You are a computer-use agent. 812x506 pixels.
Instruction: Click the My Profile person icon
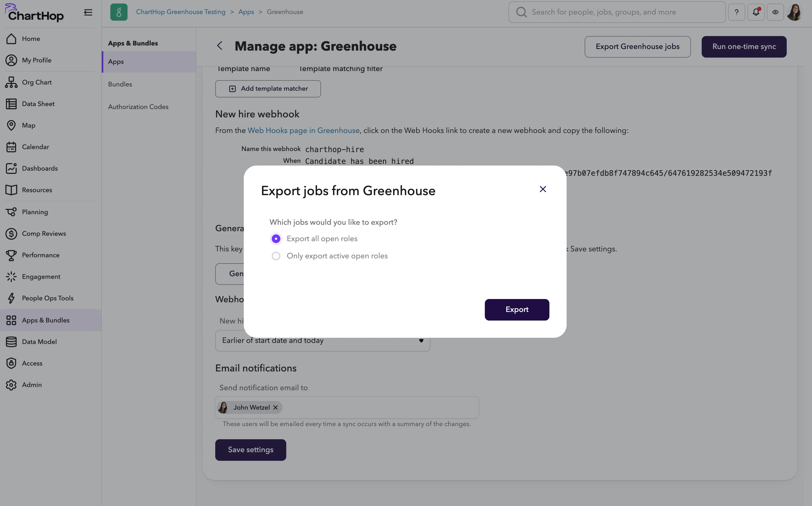[x=11, y=60]
